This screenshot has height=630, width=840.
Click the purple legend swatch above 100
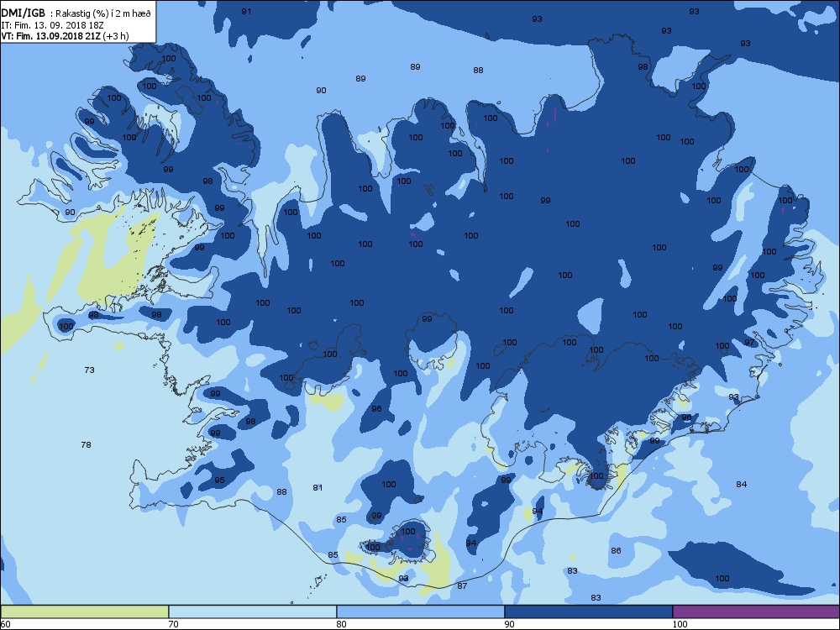click(x=756, y=612)
